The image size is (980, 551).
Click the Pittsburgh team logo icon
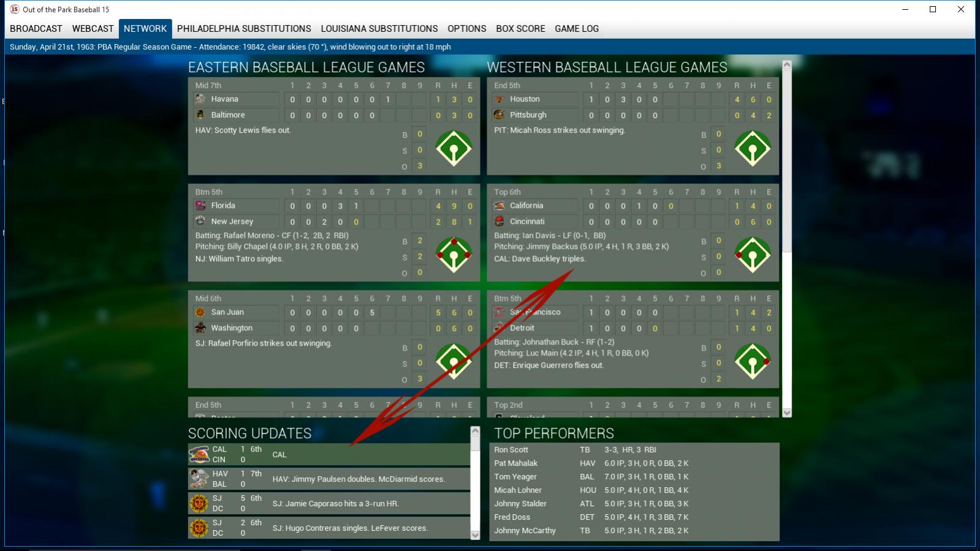coord(499,115)
